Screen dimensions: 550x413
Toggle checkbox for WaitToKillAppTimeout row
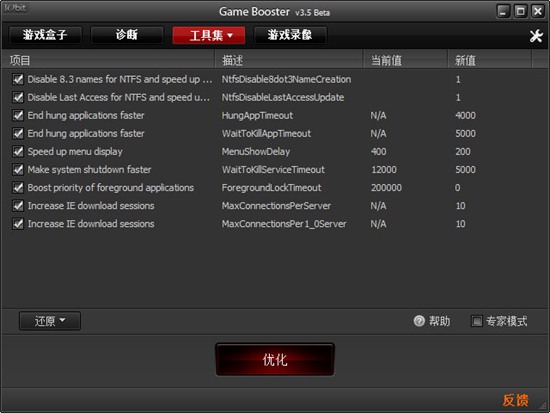[18, 133]
